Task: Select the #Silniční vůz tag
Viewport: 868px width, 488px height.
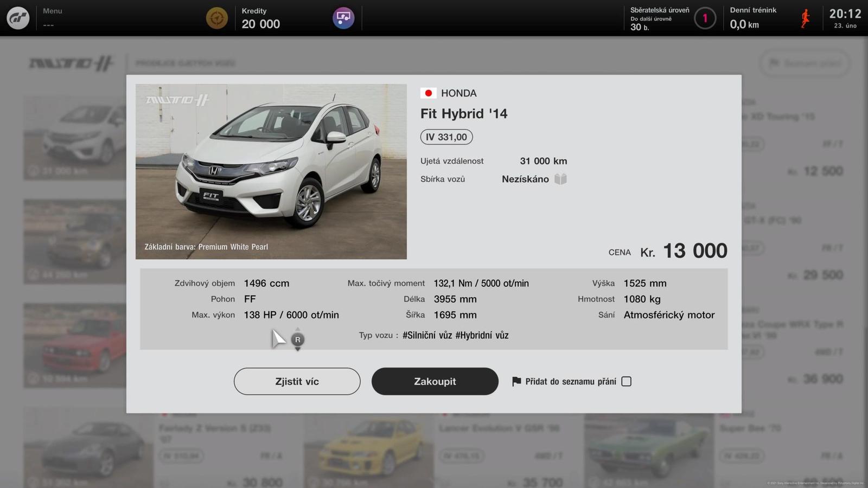Action: click(x=427, y=335)
